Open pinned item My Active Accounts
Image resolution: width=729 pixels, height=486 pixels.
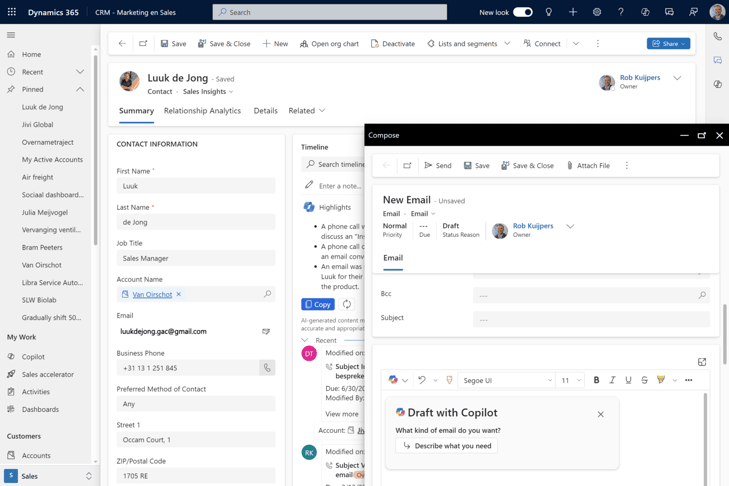click(53, 160)
